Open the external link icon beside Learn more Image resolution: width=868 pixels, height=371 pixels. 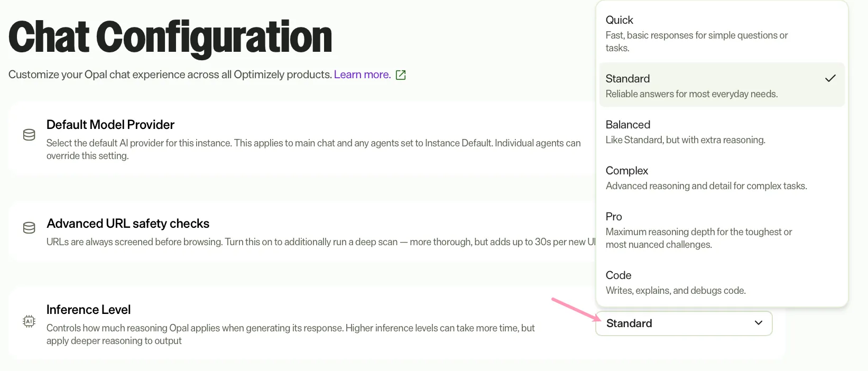click(x=401, y=75)
